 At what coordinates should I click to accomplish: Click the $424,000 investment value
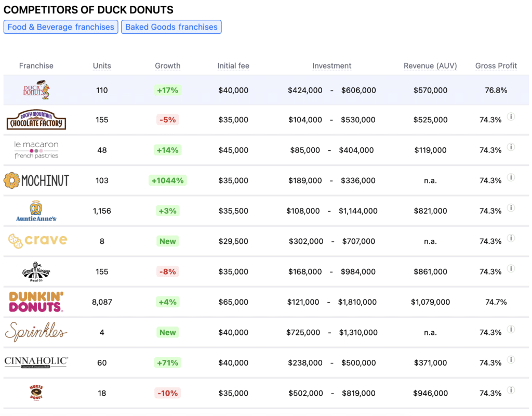(305, 90)
